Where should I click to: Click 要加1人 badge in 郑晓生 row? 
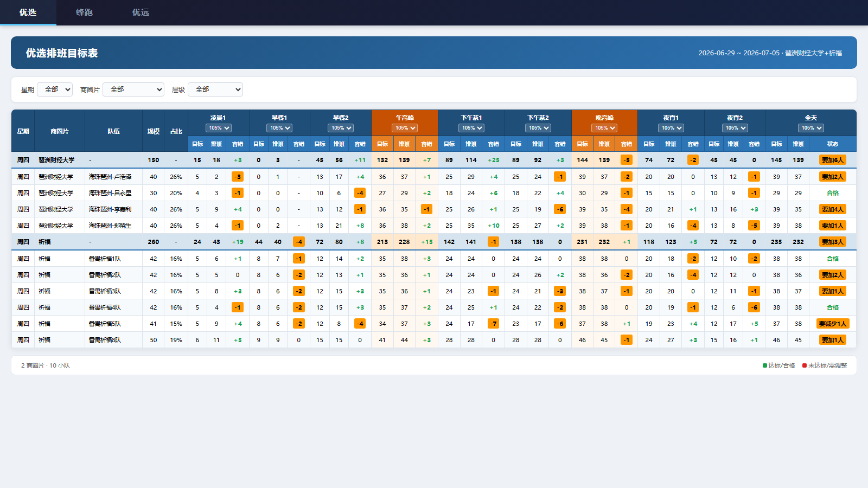[x=833, y=226]
